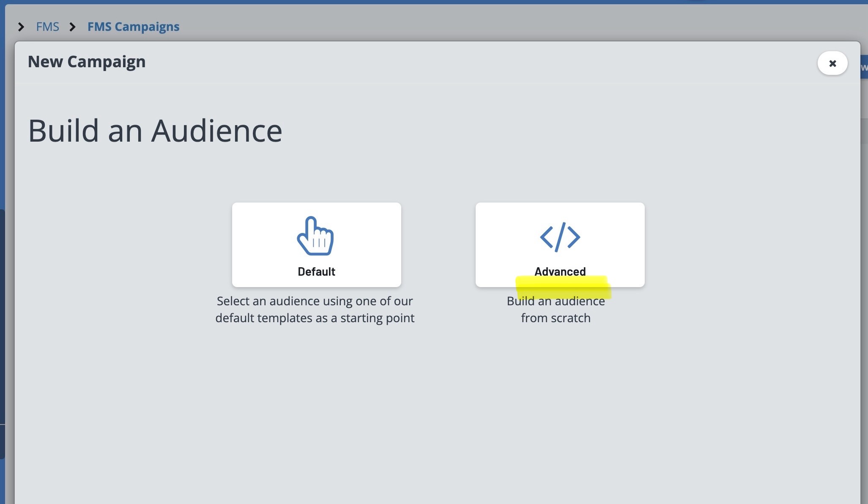This screenshot has height=504, width=868.
Task: Open the FMS breadcrumb link
Action: coord(47,27)
